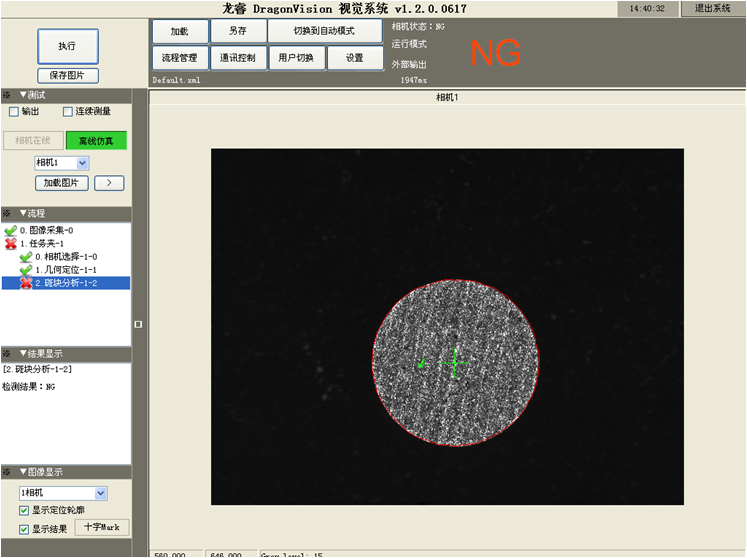The image size is (747, 558).
Task: Click the green check icon beside 图像采集-0
Action: click(x=10, y=231)
